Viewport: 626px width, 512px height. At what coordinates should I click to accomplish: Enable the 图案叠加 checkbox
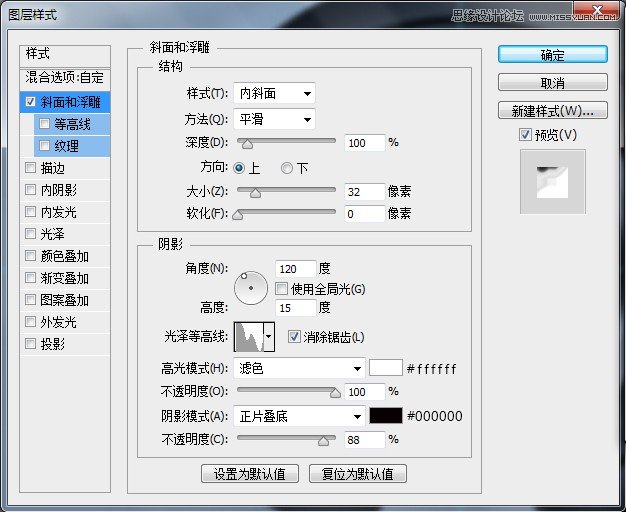coord(30,300)
